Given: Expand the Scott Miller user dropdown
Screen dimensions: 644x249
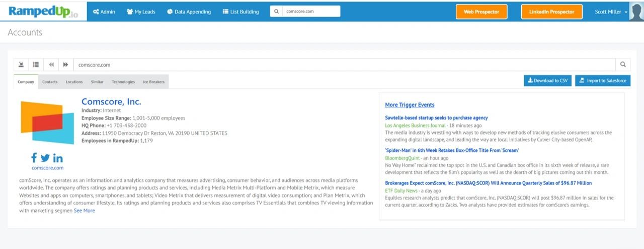Looking at the screenshot, I should click(611, 12).
